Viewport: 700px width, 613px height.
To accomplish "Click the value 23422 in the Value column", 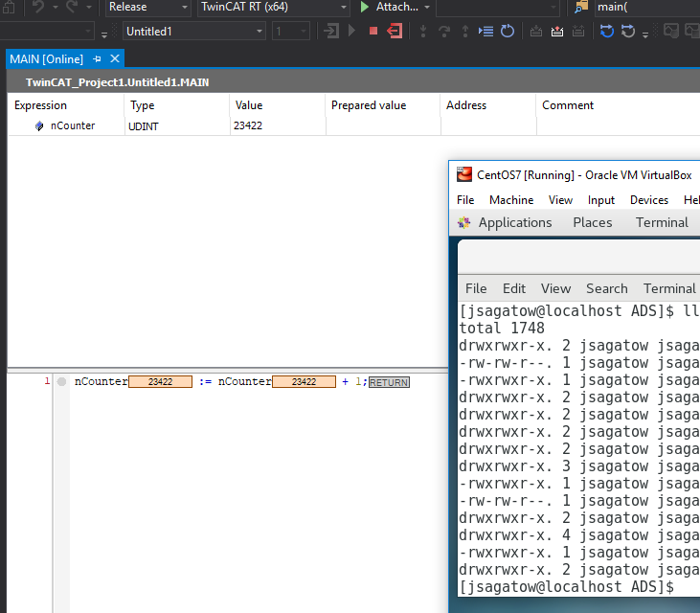I will click(248, 125).
